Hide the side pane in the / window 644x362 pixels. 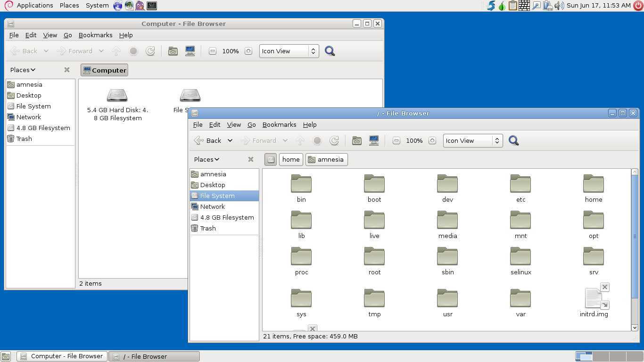[251, 159]
